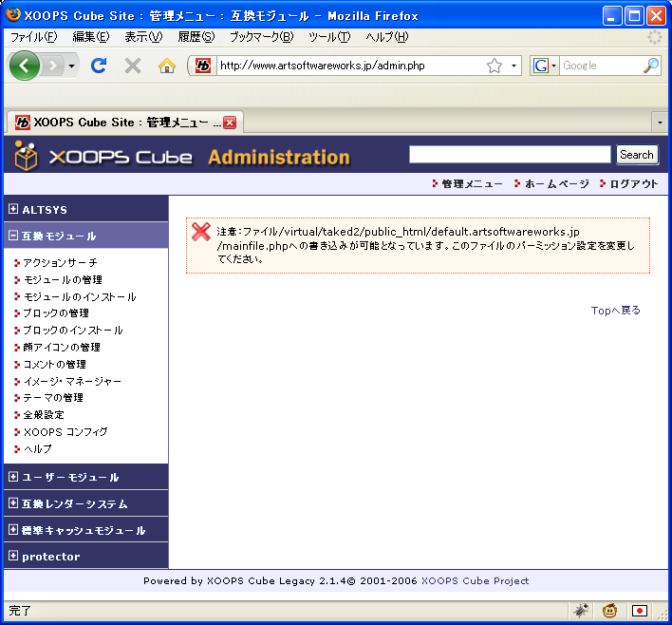
Task: Click the Search button in the header
Action: click(x=636, y=155)
